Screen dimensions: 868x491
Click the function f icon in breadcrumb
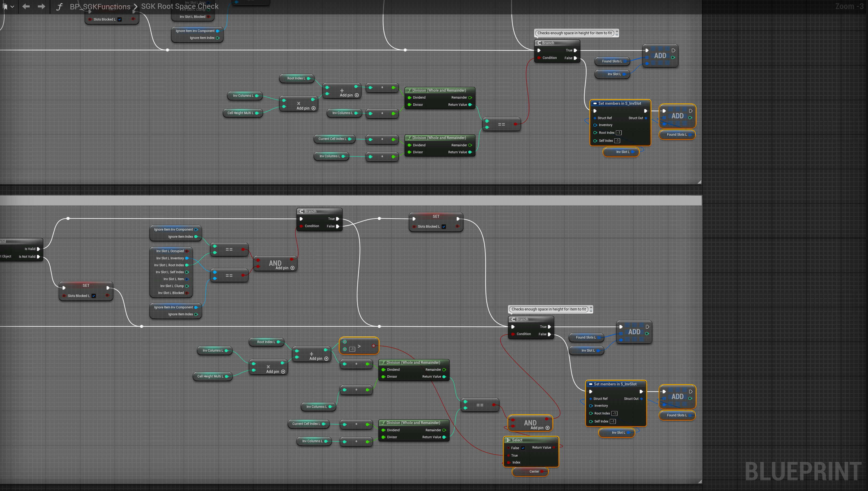coord(60,7)
